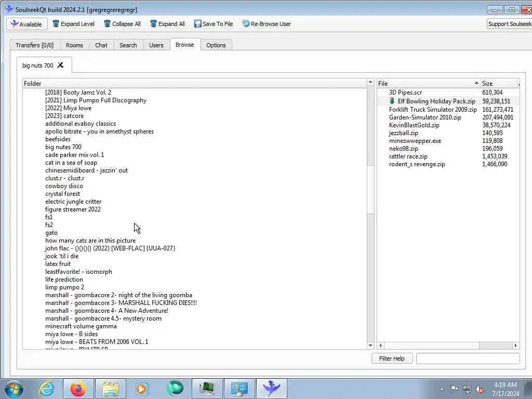Select folder [2023] catcore

(64, 116)
